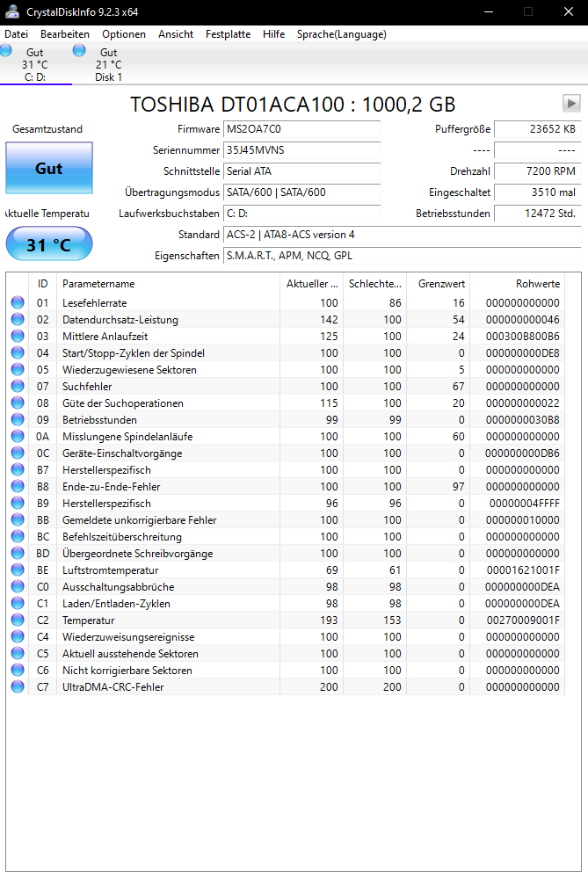Click status icon for Mittlere Anlaufzeit

[18, 336]
